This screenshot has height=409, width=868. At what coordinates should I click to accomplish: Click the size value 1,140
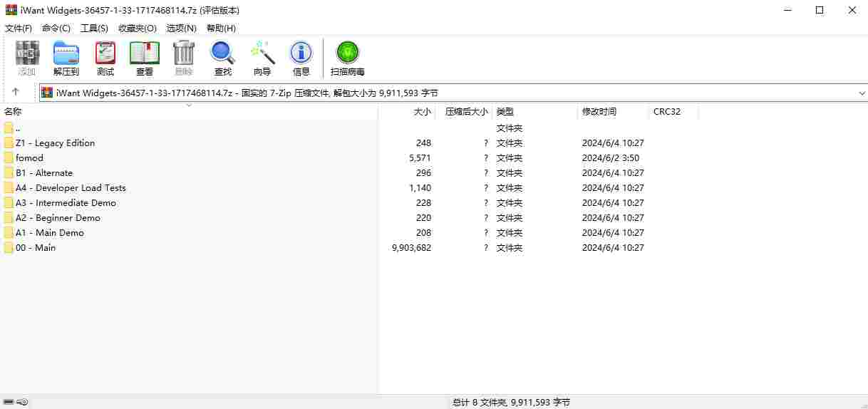click(x=420, y=188)
